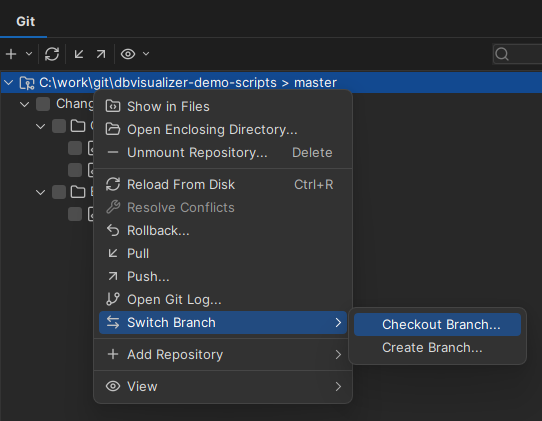Click the Switch Branch arrows icon
Screen dimensions: 542x421
pos(113,322)
